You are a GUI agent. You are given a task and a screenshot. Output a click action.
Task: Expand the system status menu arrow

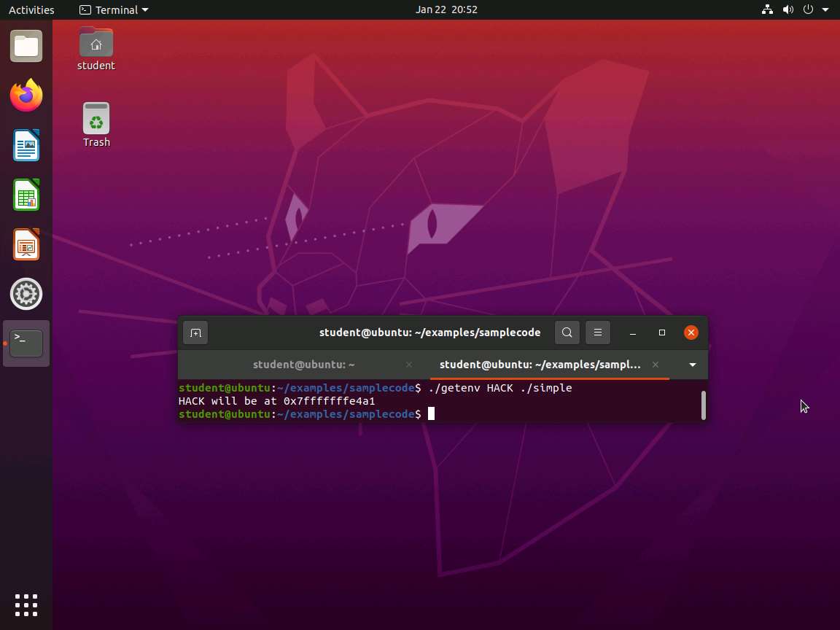point(825,10)
